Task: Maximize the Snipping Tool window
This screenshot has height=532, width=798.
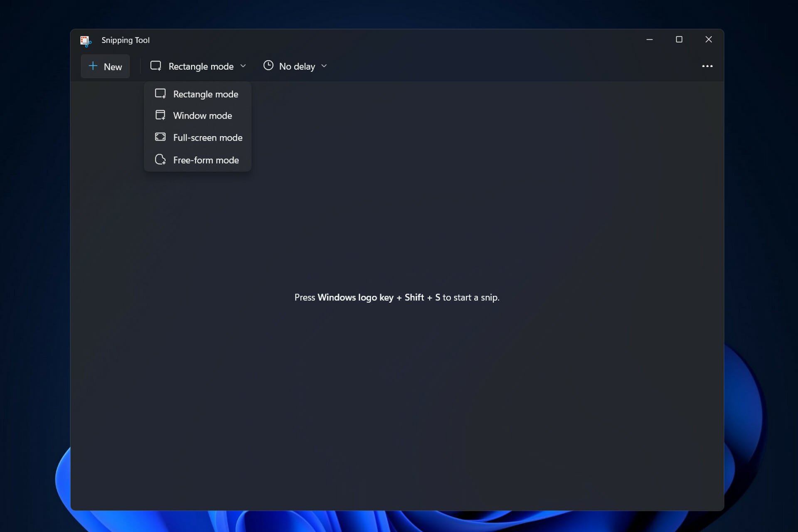Action: point(679,39)
